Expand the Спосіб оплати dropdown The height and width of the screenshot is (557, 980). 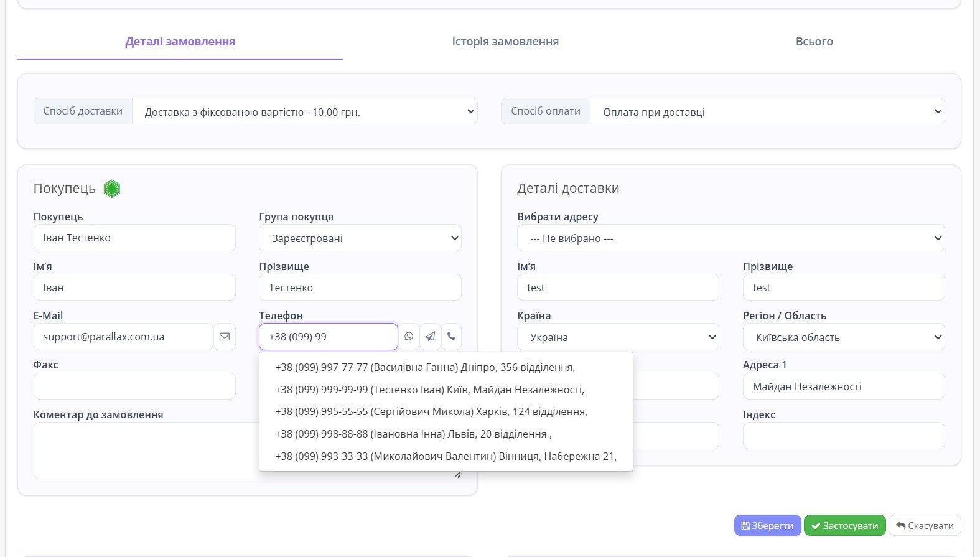767,111
